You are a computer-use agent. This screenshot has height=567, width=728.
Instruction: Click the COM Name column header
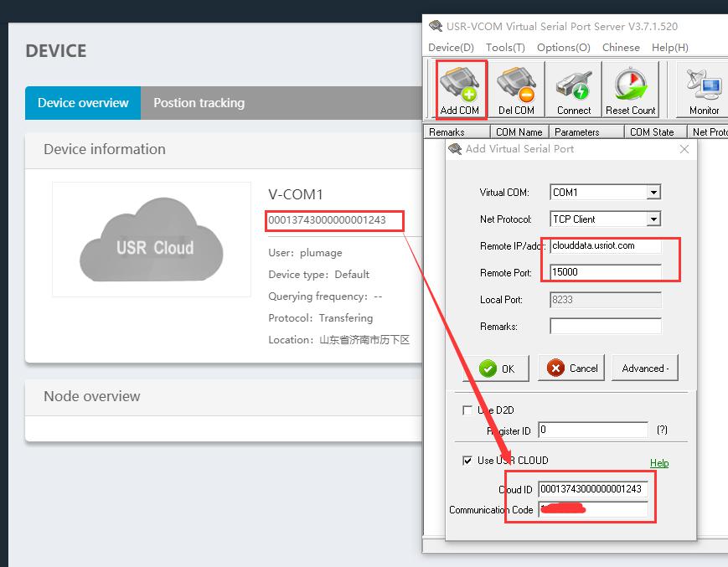coord(519,132)
